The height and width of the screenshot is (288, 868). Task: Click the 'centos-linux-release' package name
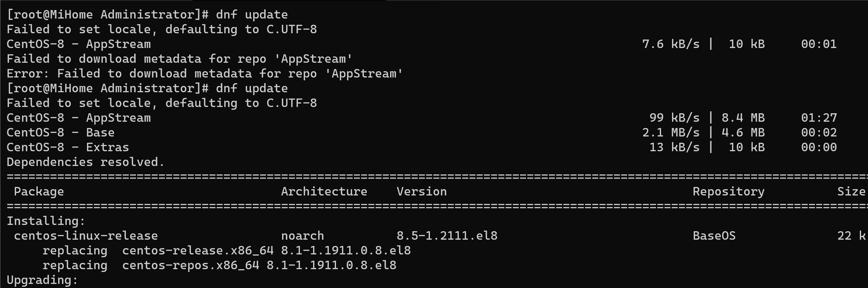click(x=86, y=236)
